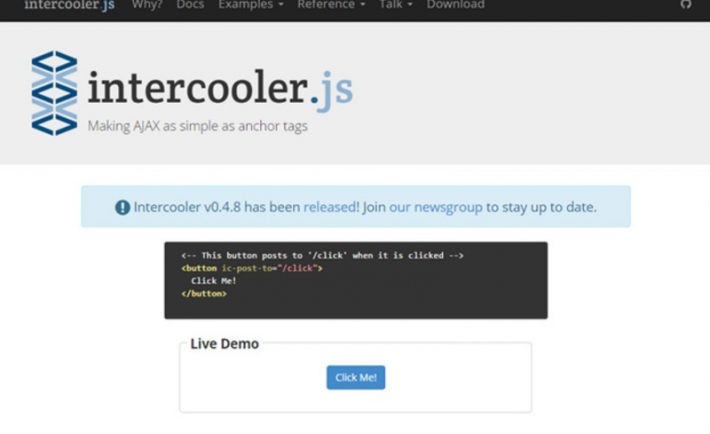Viewport: 710px width, 434px height.
Task: Click the large intercooler.js heading
Action: point(220,88)
